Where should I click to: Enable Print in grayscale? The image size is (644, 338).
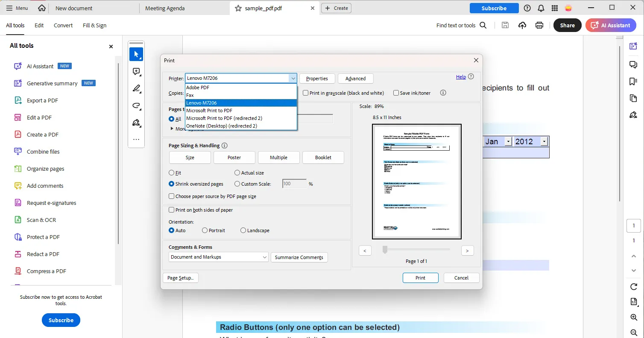(306, 93)
